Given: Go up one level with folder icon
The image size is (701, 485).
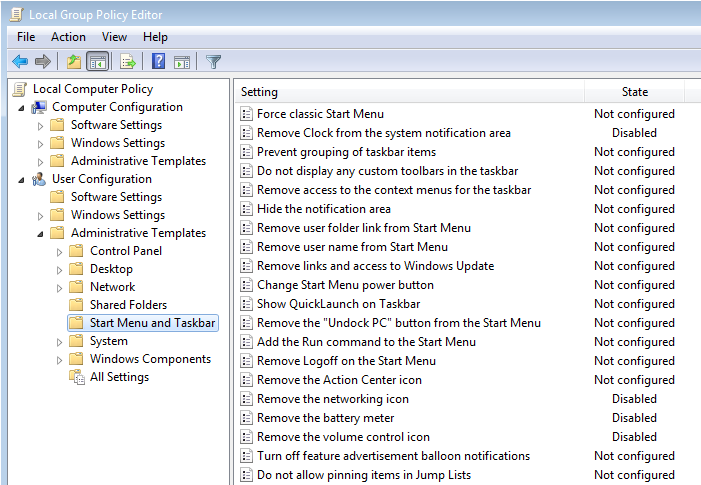Looking at the screenshot, I should (x=74, y=61).
